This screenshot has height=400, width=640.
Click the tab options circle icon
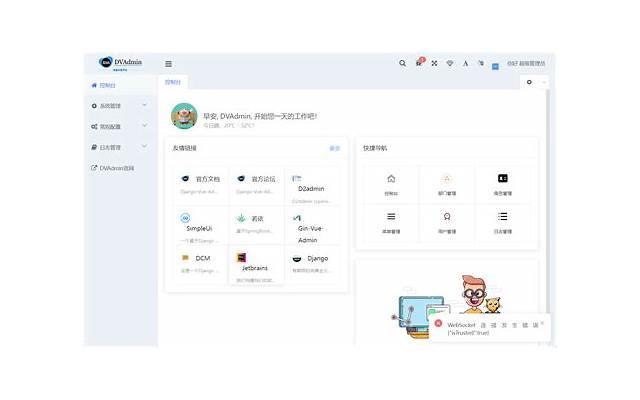(x=529, y=82)
